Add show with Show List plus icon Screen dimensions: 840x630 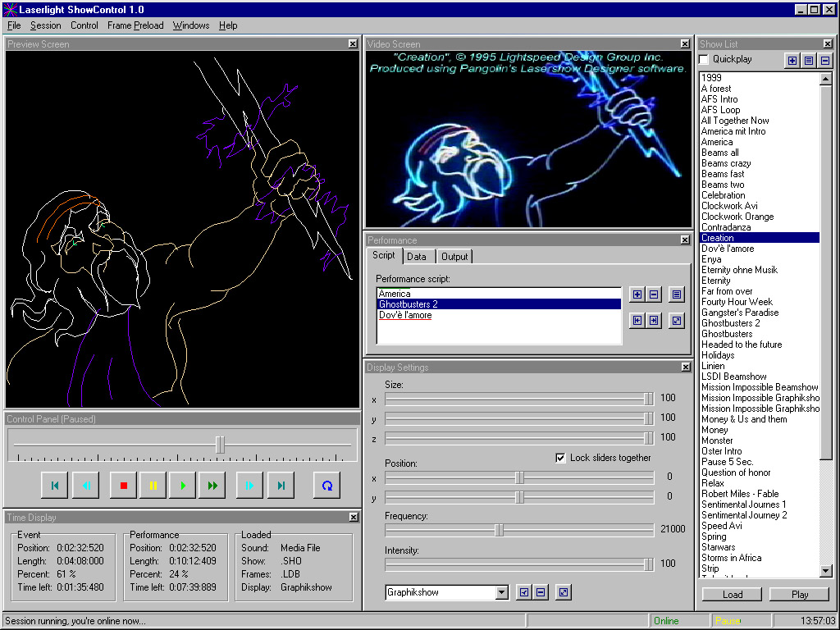tap(792, 61)
